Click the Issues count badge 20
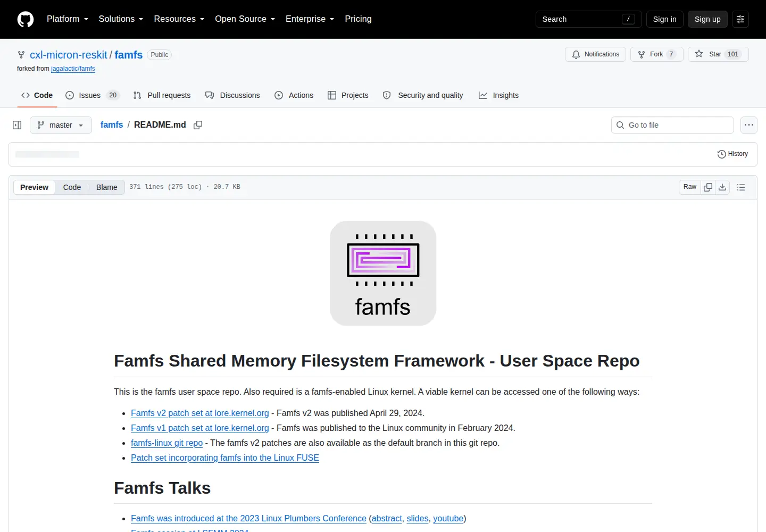The width and height of the screenshot is (766, 532). click(113, 95)
